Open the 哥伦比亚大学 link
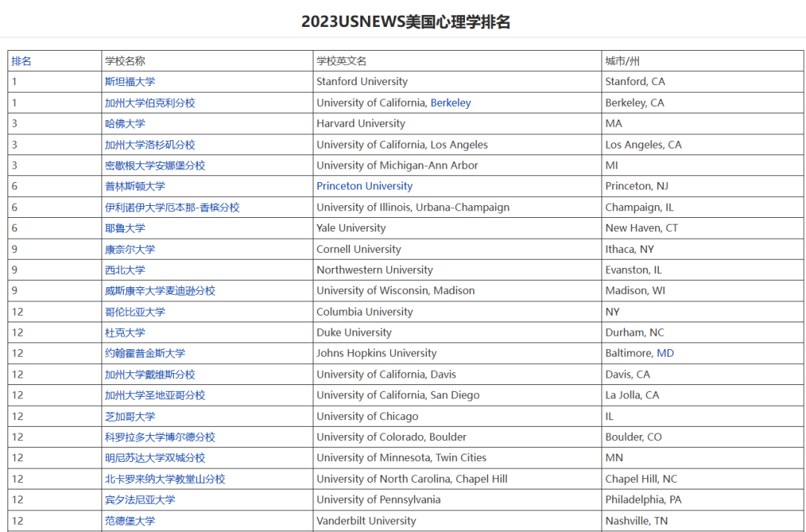 (x=135, y=312)
